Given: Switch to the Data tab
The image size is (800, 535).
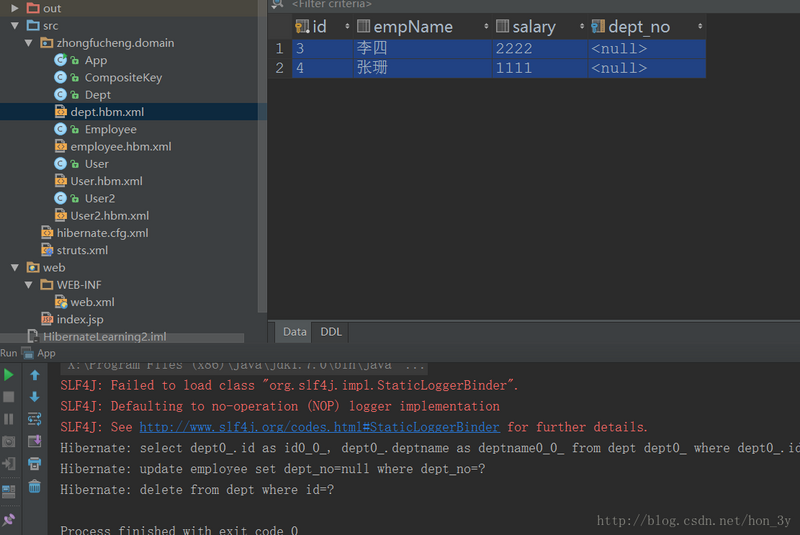Looking at the screenshot, I should (294, 332).
